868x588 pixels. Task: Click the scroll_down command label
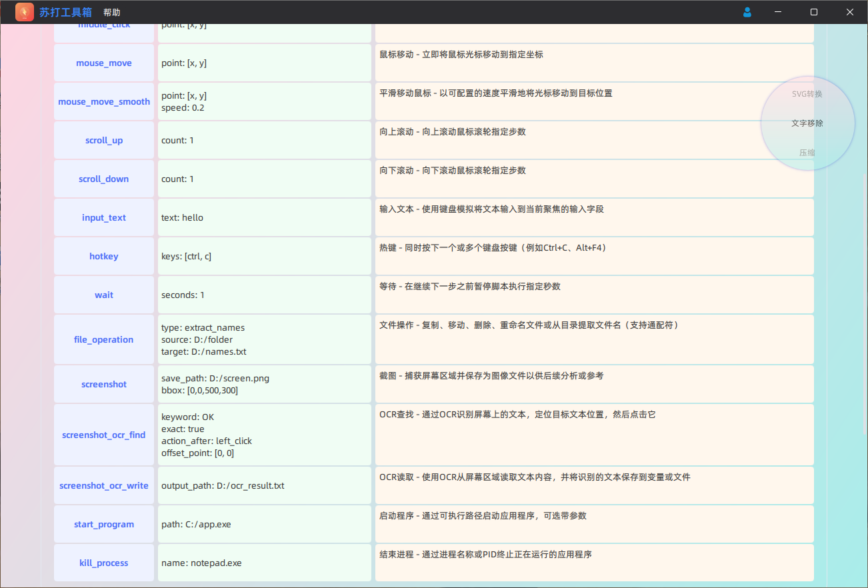pyautogui.click(x=104, y=179)
